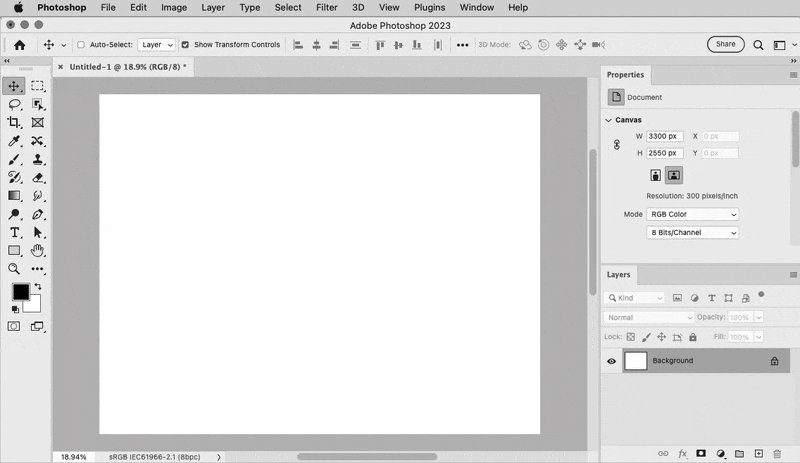Open the Search magnifier icon near Share
Image resolution: width=800 pixels, height=463 pixels.
tap(758, 45)
